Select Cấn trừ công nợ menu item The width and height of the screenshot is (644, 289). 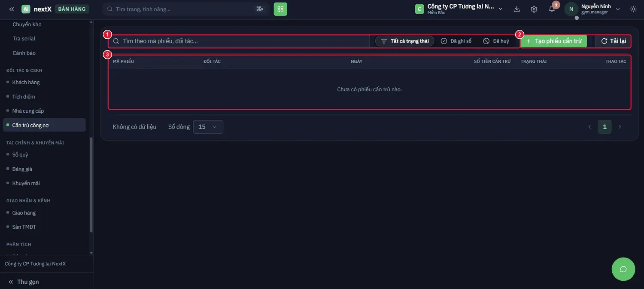[x=44, y=125]
